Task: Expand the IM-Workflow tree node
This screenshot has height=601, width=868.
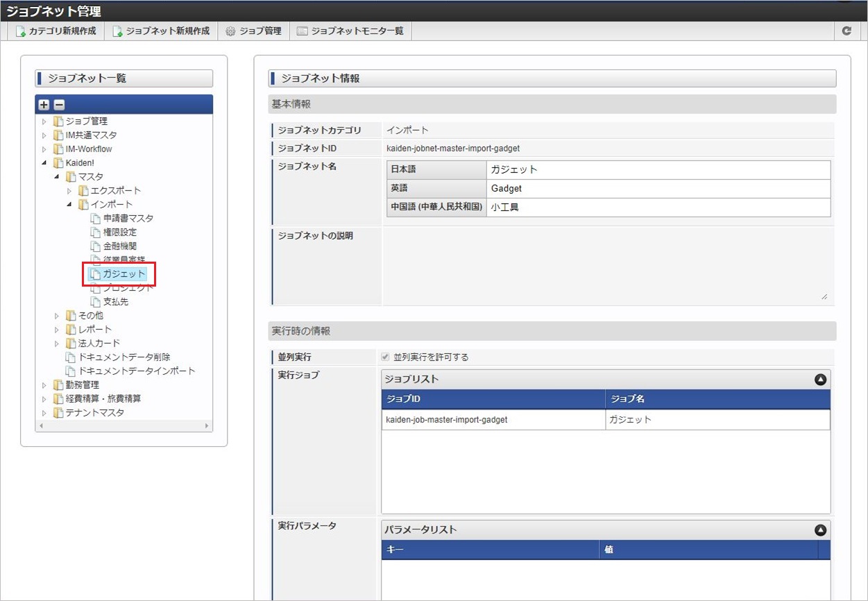Action: pyautogui.click(x=44, y=149)
